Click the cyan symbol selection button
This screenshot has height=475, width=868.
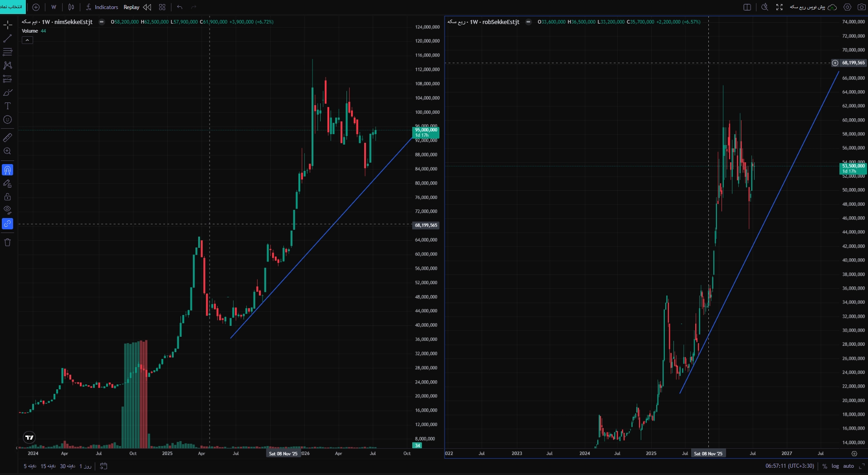[12, 7]
